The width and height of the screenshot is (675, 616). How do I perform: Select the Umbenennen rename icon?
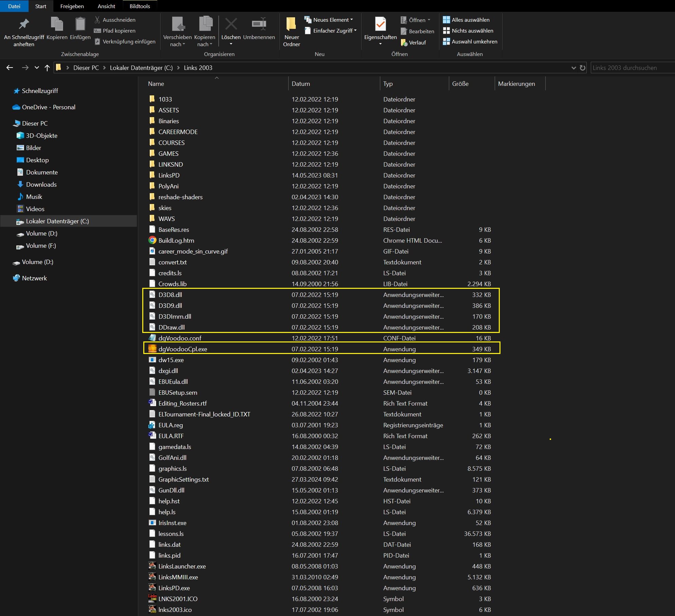click(259, 24)
